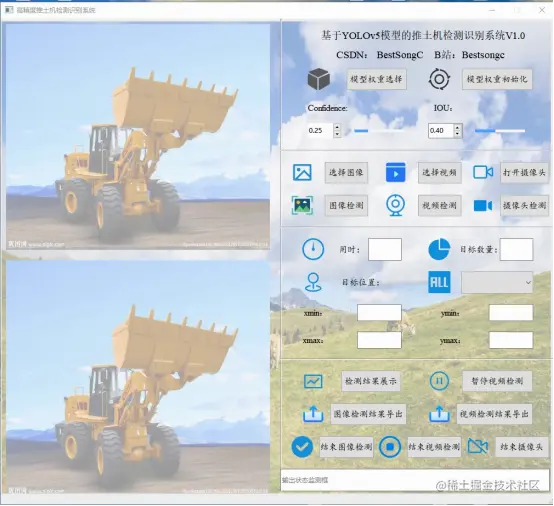Screen dimensions: 554x506
Task: Click the upper bulldozer source image
Action: tap(138, 136)
